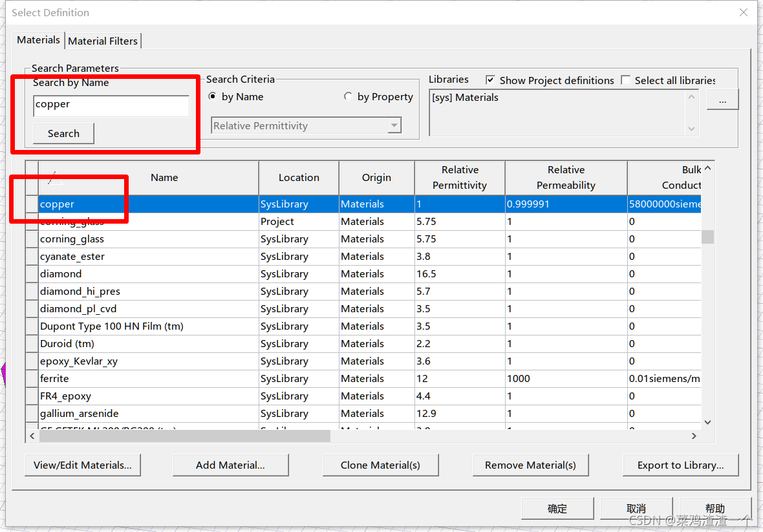Switch to the Materials tab
Screen dimensions: 763x532
(x=38, y=40)
